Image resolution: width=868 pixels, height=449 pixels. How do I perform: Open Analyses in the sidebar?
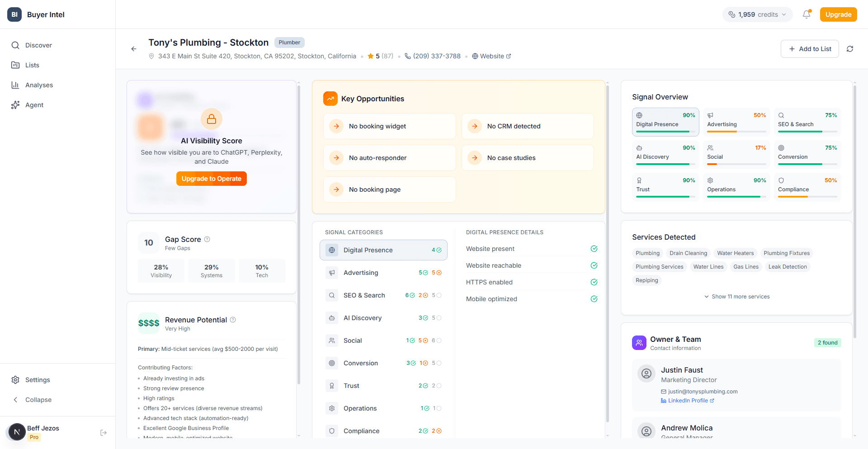click(x=39, y=85)
